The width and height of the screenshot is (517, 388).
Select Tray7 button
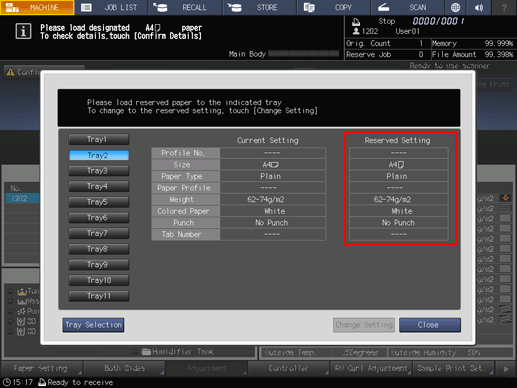pyautogui.click(x=99, y=233)
